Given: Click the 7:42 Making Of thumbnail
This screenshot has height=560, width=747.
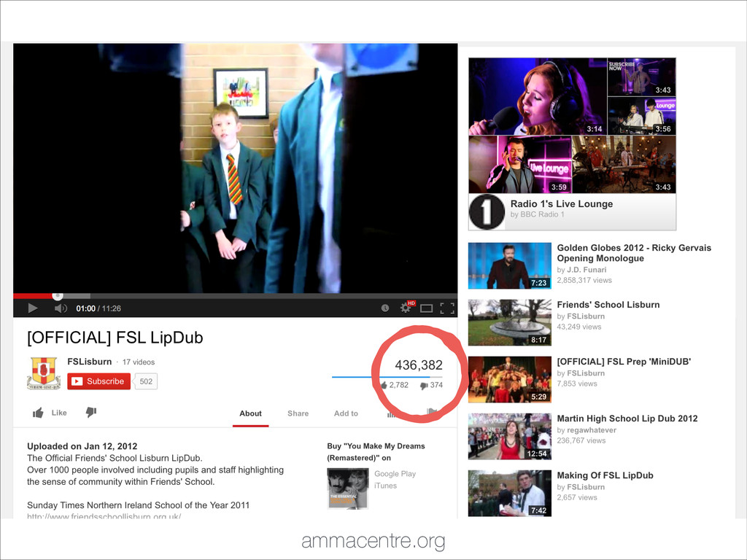Looking at the screenshot, I should pyautogui.click(x=510, y=494).
